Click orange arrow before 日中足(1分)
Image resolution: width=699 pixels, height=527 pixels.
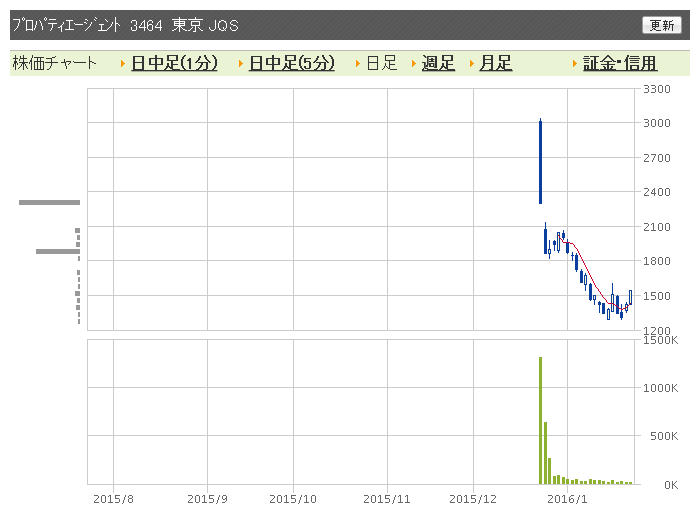(123, 63)
